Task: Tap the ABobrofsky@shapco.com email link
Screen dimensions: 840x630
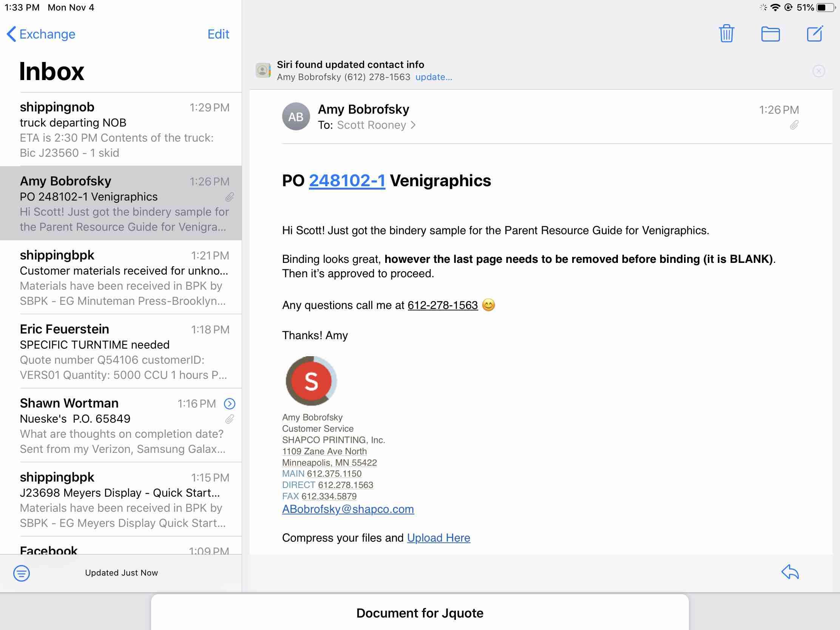Action: [x=348, y=509]
